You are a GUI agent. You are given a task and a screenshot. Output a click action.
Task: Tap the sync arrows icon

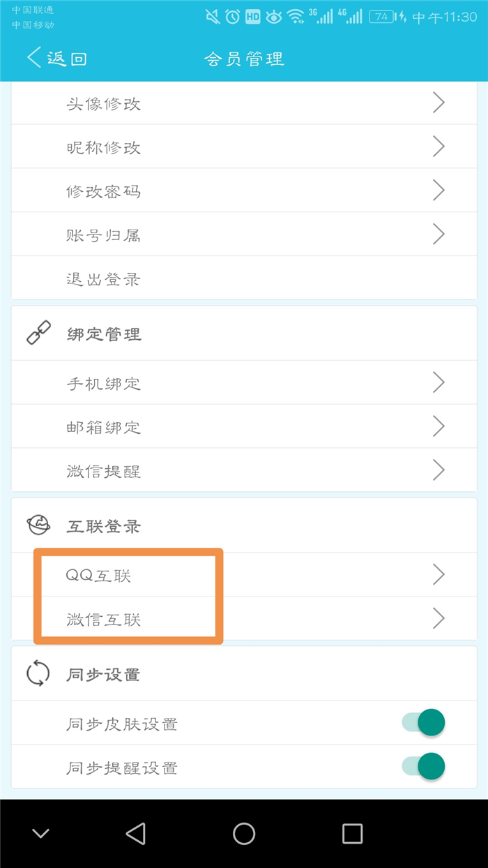click(x=38, y=674)
